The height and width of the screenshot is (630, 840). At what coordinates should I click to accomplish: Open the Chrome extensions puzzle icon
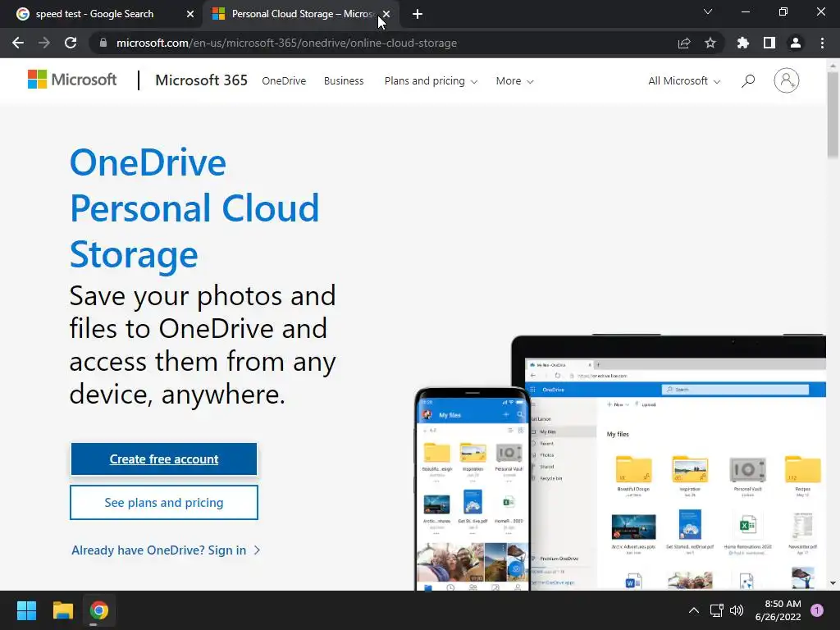pyautogui.click(x=743, y=43)
